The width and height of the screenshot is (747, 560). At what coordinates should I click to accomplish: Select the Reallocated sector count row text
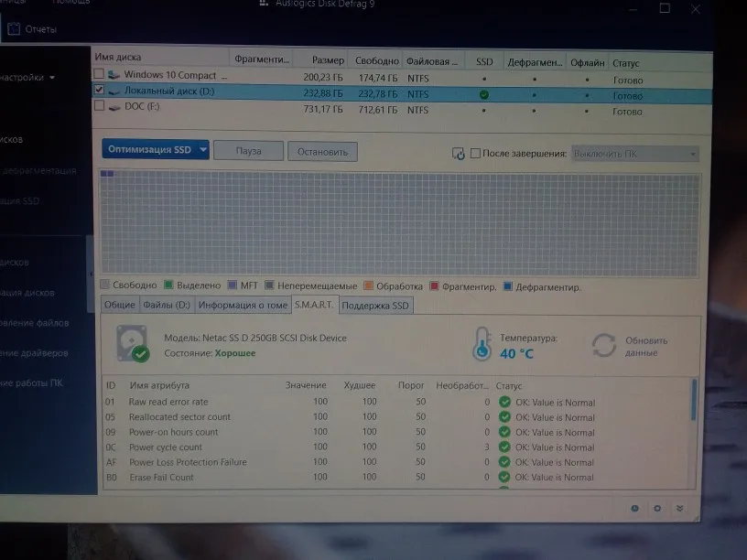point(179,416)
